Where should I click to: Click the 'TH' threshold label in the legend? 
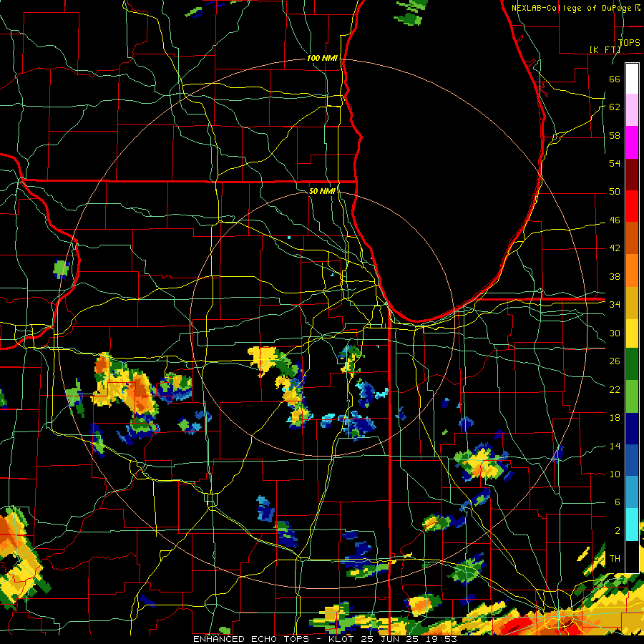click(615, 559)
